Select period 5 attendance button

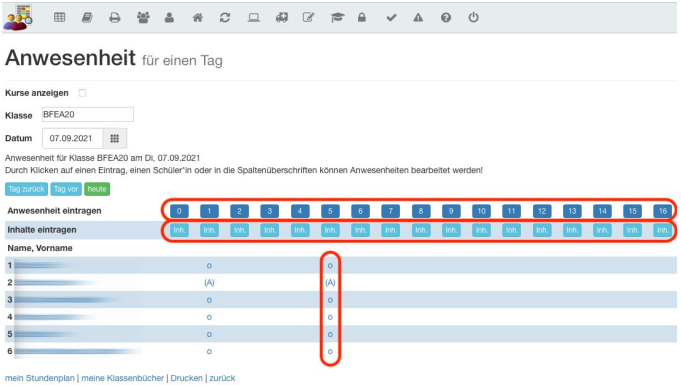point(330,211)
